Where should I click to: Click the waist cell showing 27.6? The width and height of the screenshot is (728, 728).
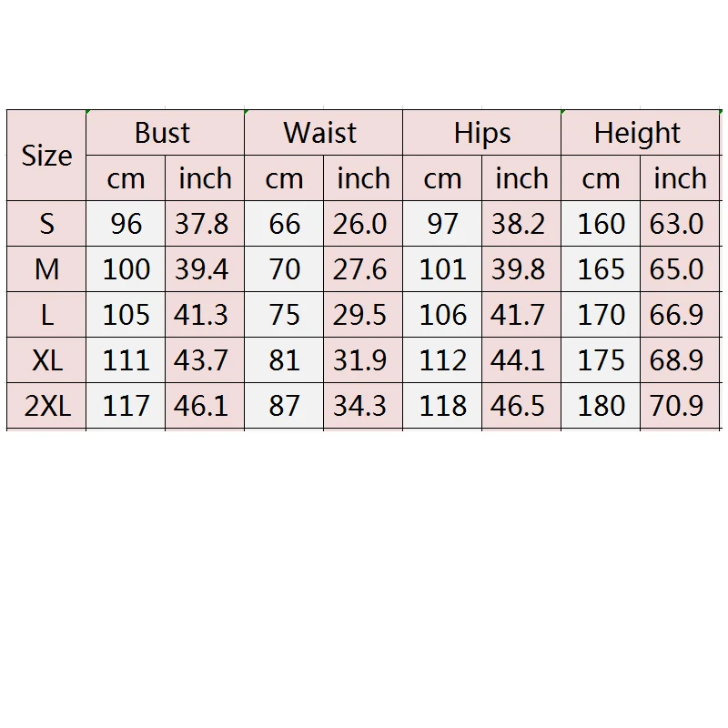click(360, 269)
